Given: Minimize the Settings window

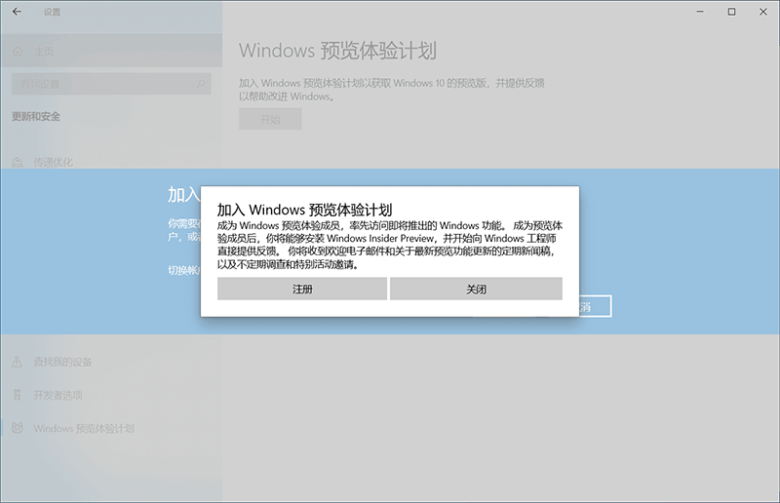Looking at the screenshot, I should click(700, 11).
